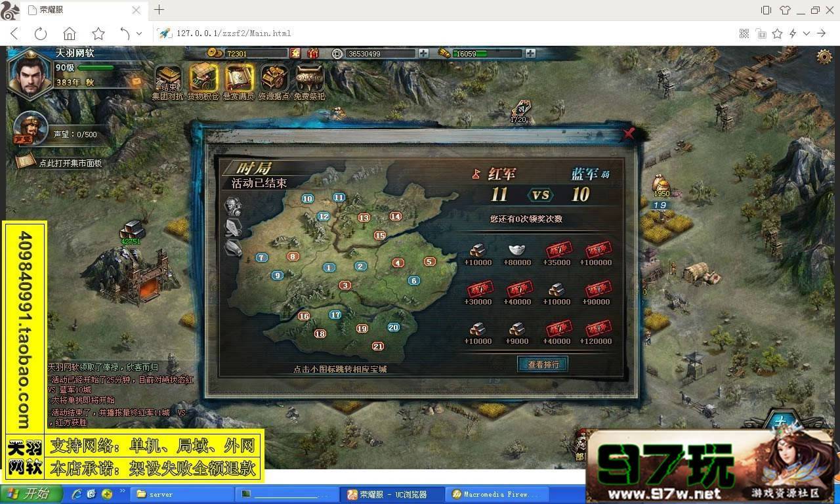The image size is (840, 504).
Task: Switch to the 荣耀服 browser tab
Action: pos(83,10)
